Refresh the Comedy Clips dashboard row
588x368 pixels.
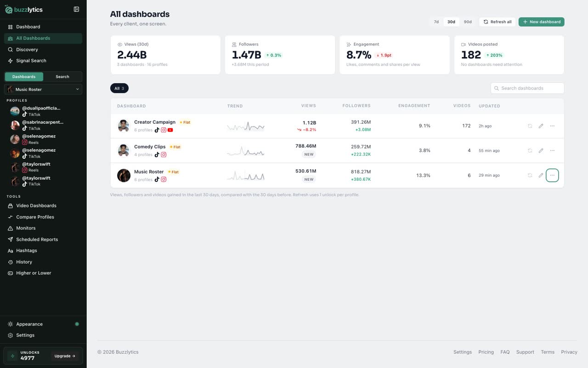tap(530, 150)
